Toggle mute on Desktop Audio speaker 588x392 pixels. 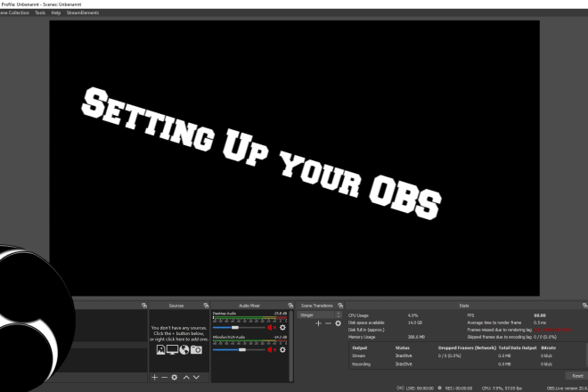(x=272, y=328)
